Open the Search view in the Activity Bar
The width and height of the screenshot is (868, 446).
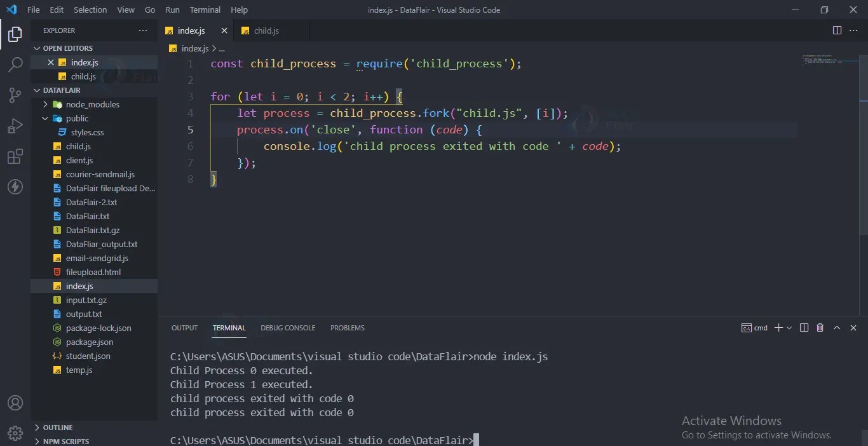(15, 64)
